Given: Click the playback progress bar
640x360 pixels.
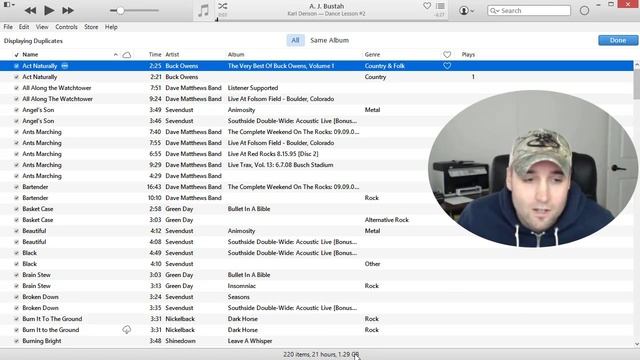Looking at the screenshot, I should pyautogui.click(x=331, y=20).
